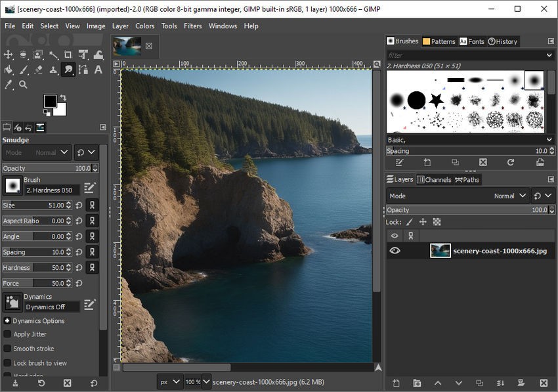Toggle lock alpha channel checkerboard icon
Screen dimensions: 558x392
tap(437, 222)
